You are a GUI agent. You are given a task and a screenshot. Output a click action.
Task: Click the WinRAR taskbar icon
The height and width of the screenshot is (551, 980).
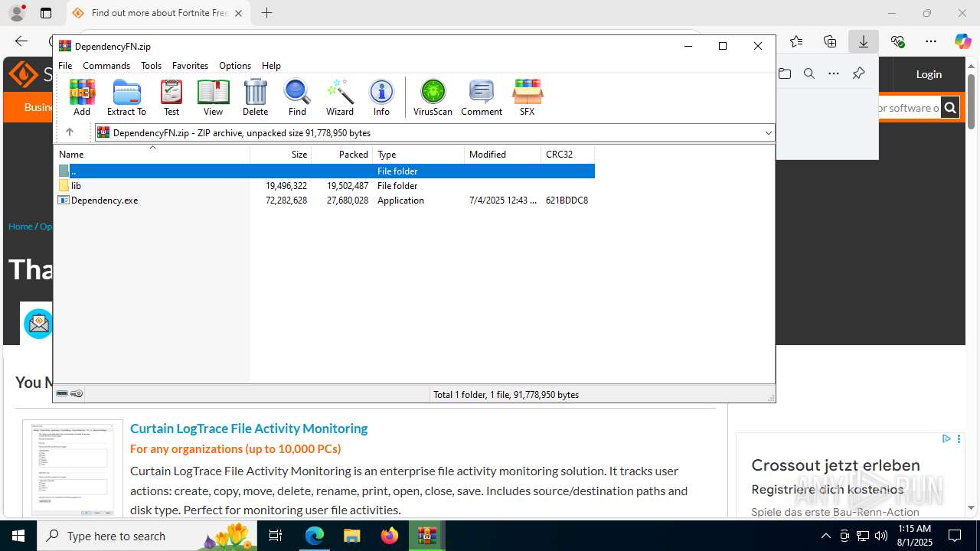click(426, 536)
